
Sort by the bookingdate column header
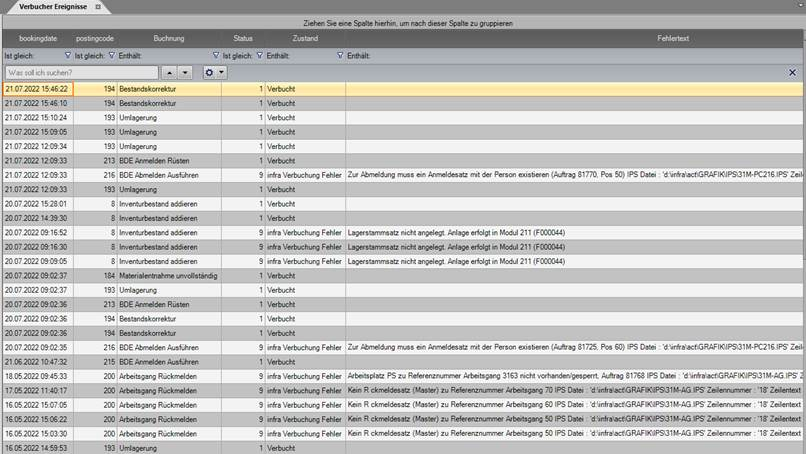pyautogui.click(x=38, y=38)
